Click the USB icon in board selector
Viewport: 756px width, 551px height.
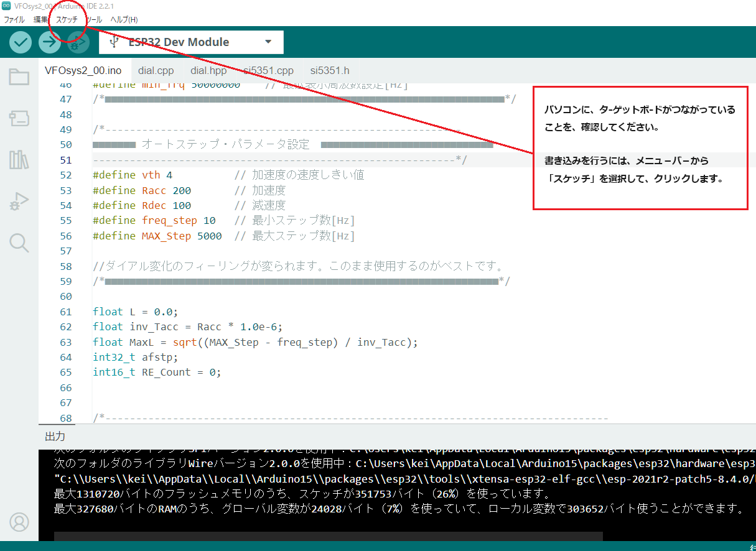(113, 42)
